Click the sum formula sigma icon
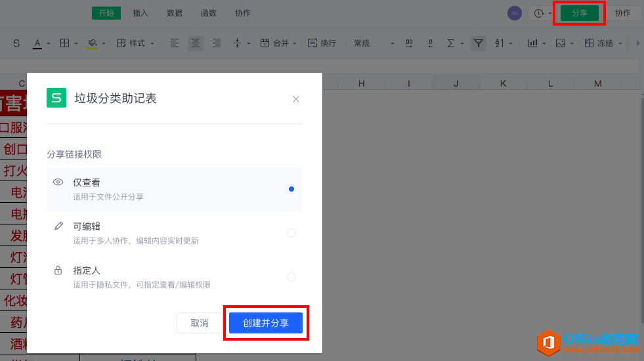 coord(451,43)
